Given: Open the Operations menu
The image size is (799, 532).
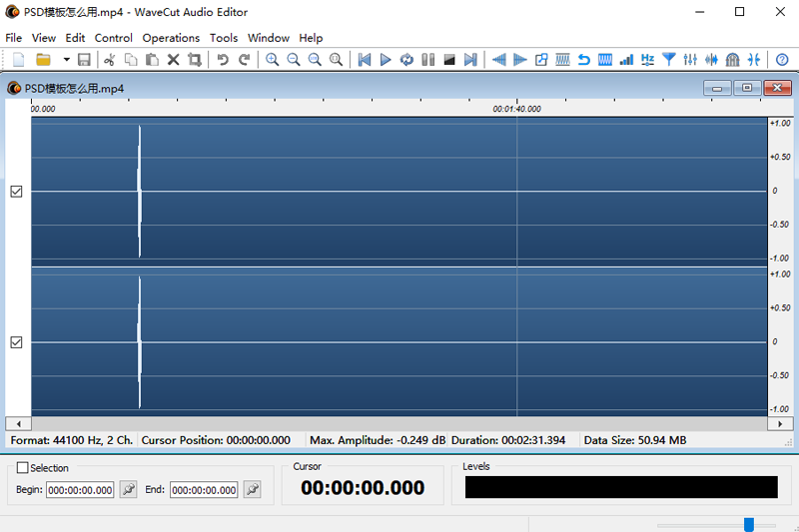Looking at the screenshot, I should 171,38.
